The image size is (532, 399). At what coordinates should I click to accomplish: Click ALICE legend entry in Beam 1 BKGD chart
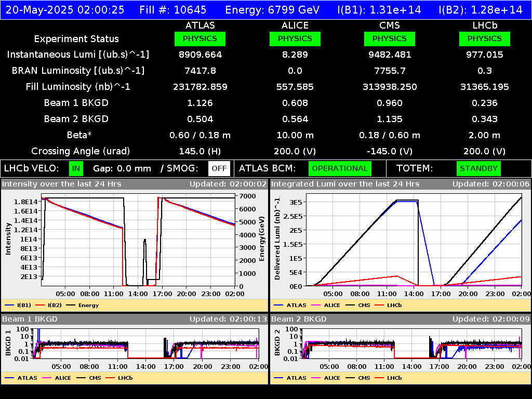[56, 378]
